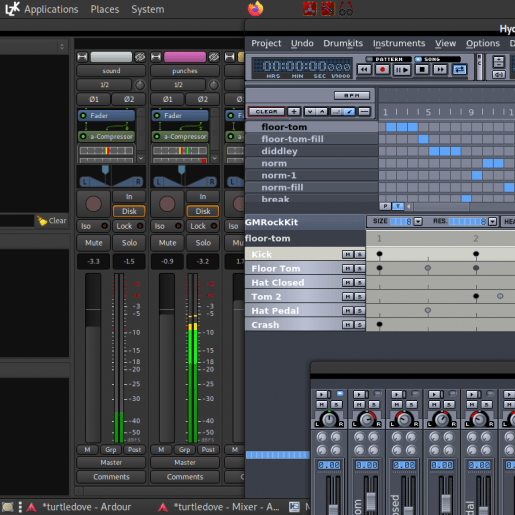Click the Kick note at beat 1
The height and width of the screenshot is (515, 515).
click(x=379, y=254)
